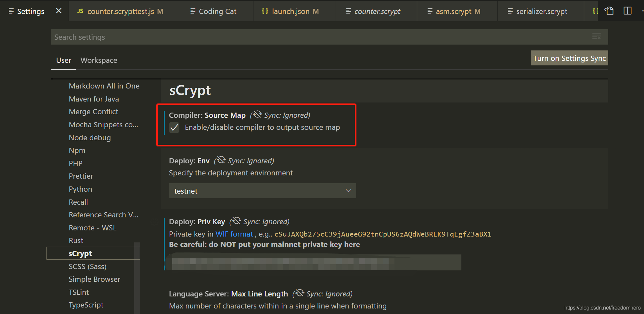Click the Open Settings (JSON) icon

pos(609,11)
